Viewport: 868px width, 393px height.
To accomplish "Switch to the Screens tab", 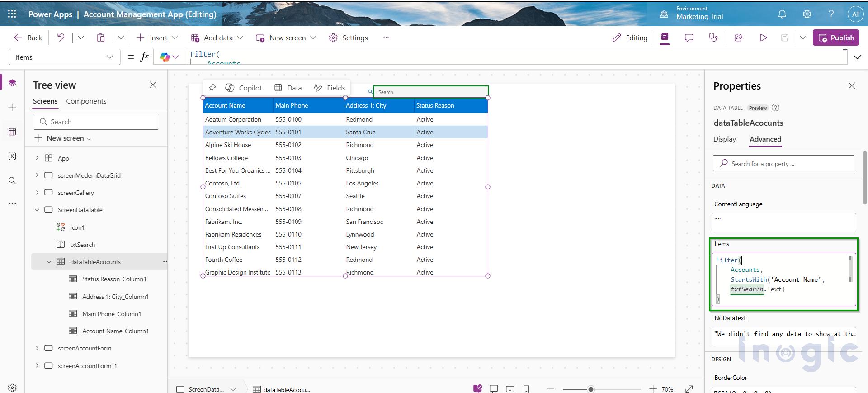I will click(45, 101).
